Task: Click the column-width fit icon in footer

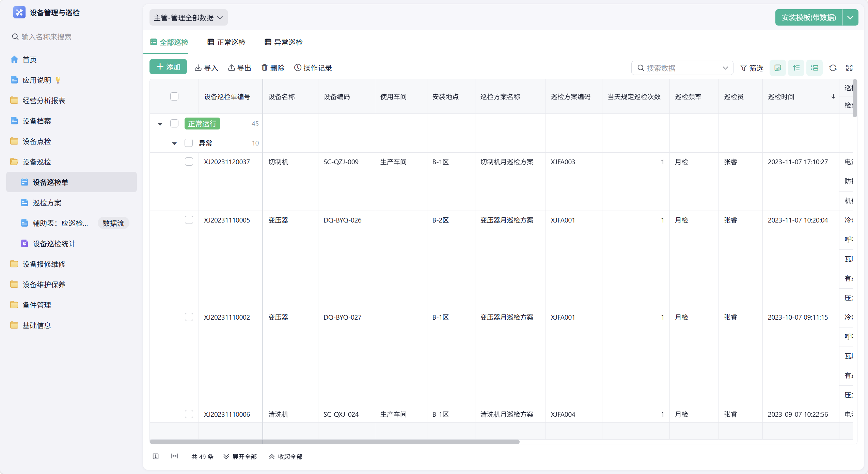Action: (174, 456)
